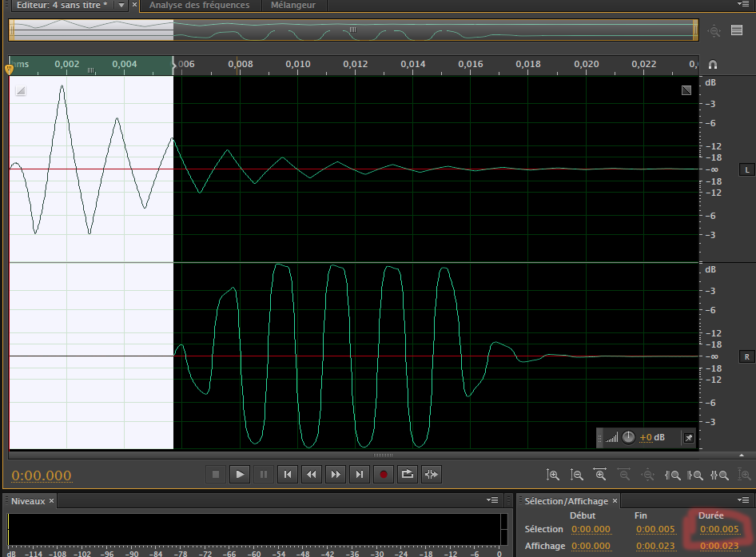Enable loop playback mode
Viewport: 756px width, 557px height.
click(x=407, y=474)
